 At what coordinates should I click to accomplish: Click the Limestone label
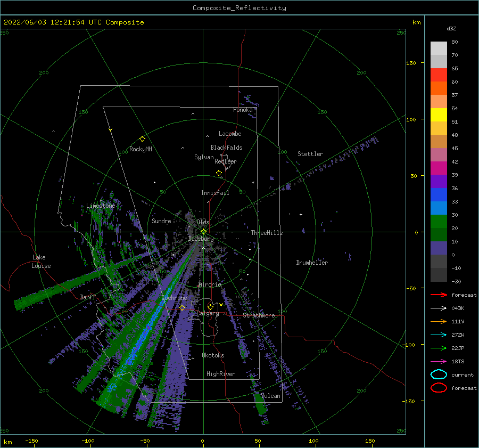(x=101, y=206)
